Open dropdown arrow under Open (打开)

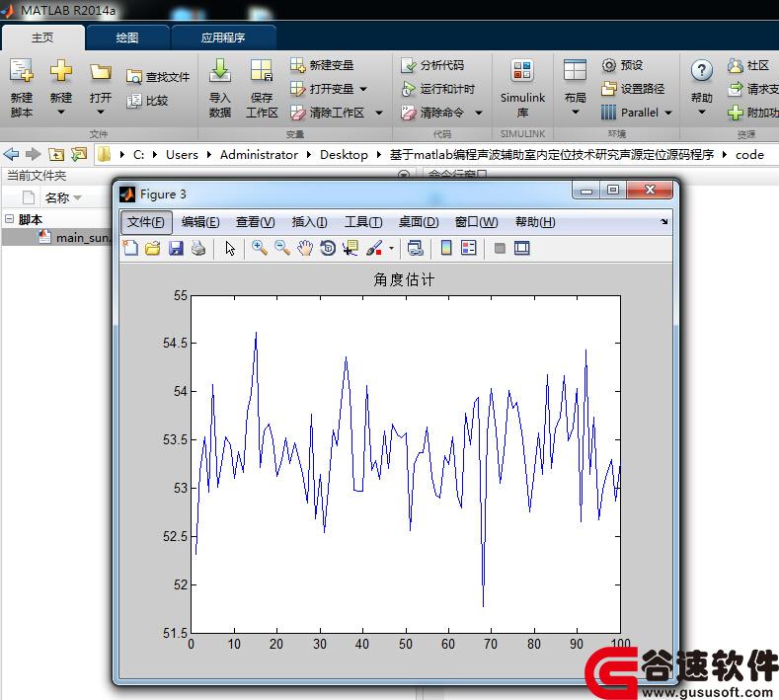click(x=101, y=113)
